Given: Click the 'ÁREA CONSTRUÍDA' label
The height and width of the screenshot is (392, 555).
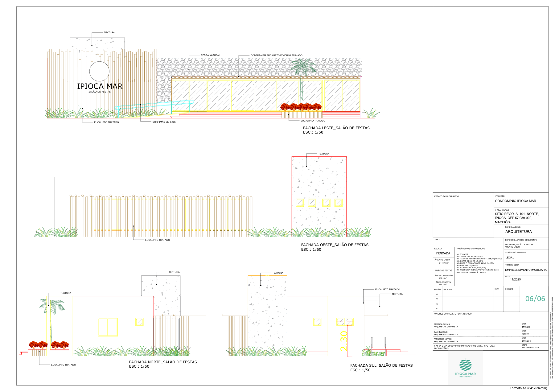Looking at the screenshot, I should (x=444, y=276).
